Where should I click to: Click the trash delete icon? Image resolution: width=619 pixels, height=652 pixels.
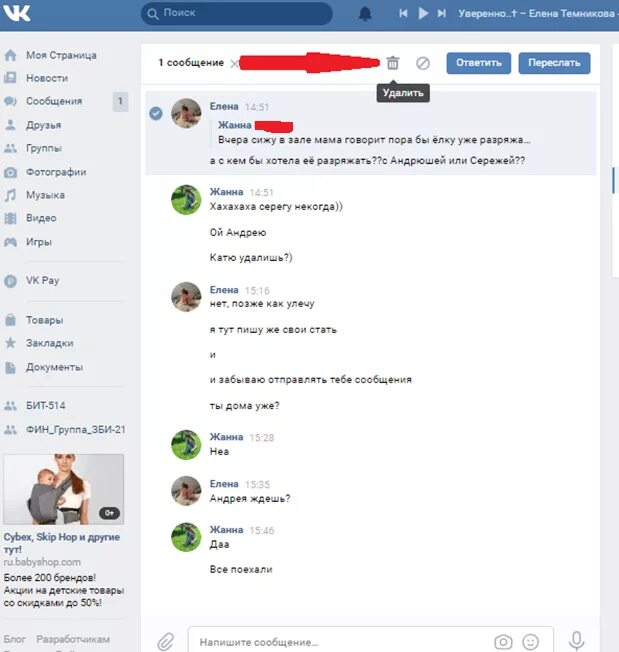[392, 63]
